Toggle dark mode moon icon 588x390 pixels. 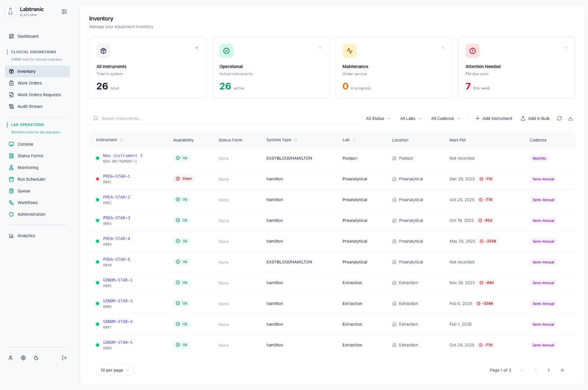(36, 358)
